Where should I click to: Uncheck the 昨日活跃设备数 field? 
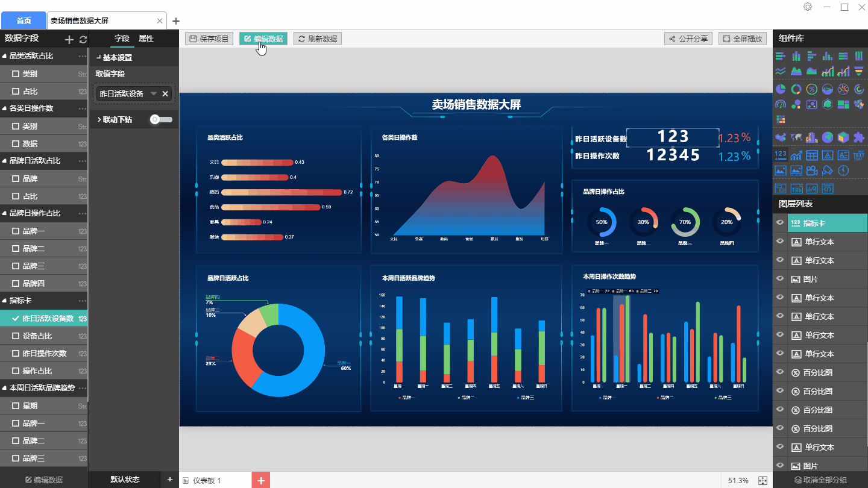pyautogui.click(x=16, y=319)
